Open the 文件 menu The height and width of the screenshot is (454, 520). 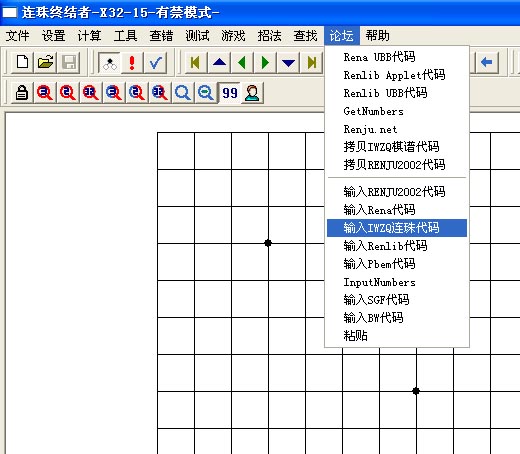coord(17,36)
